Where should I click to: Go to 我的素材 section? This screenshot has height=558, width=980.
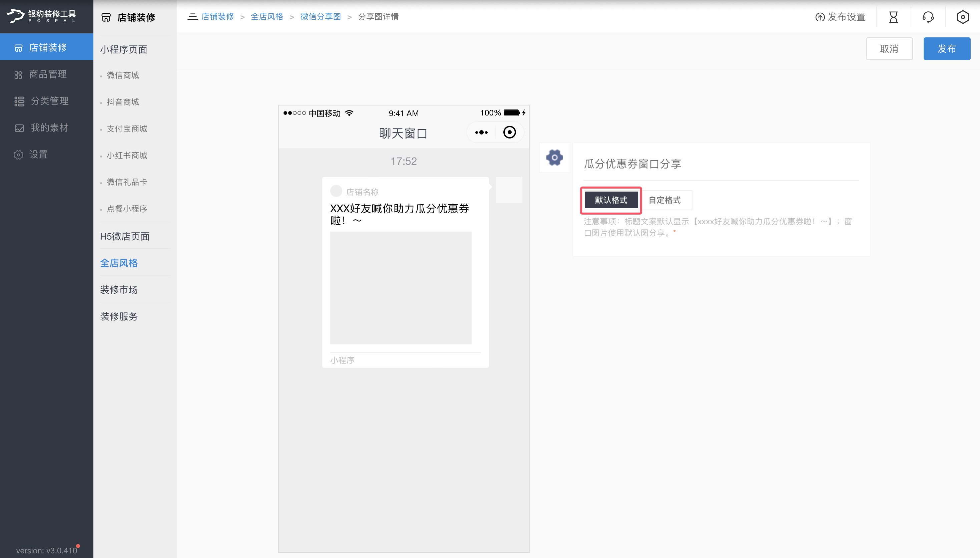[x=49, y=127]
